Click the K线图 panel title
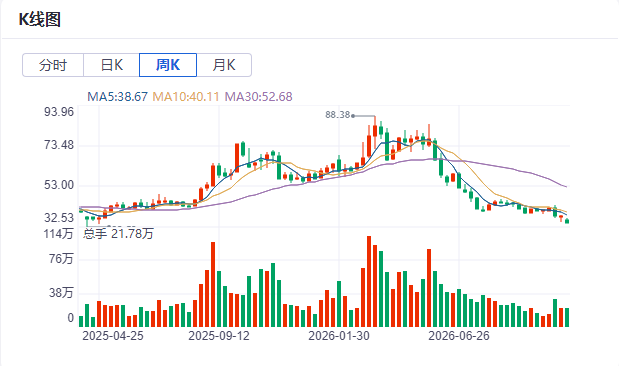The height and width of the screenshot is (366, 619). click(x=40, y=19)
